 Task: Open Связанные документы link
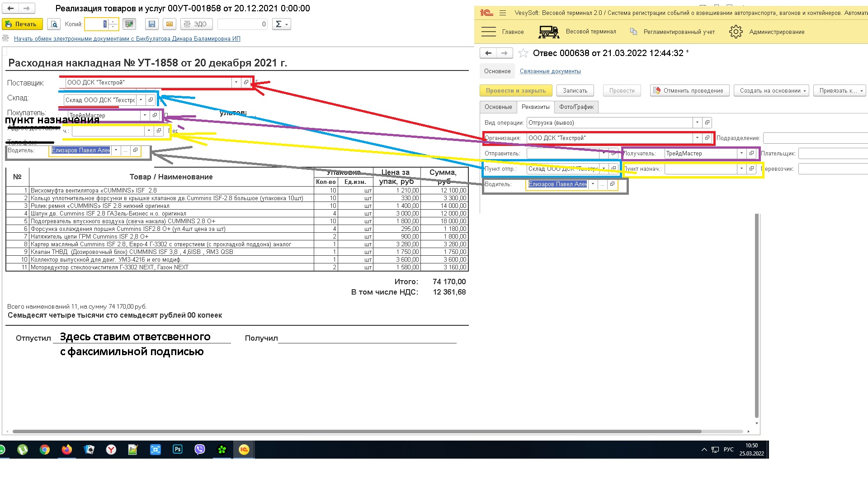tap(550, 71)
